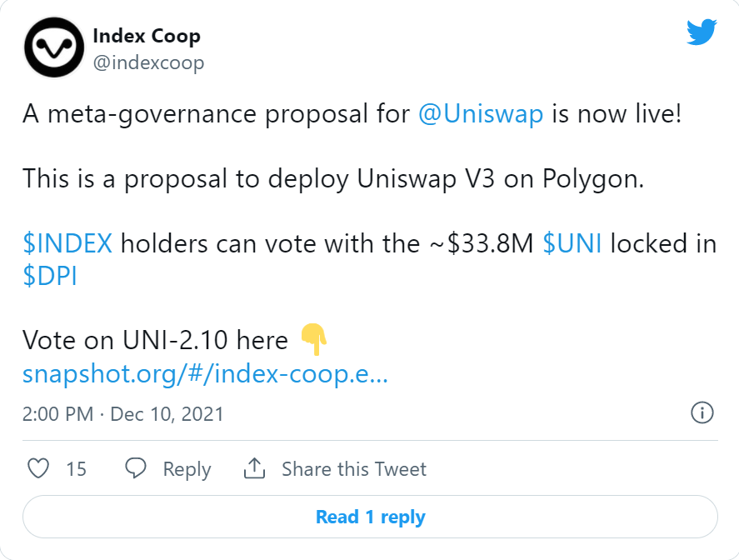
Task: Like the tweet with heart icon
Action: tap(38, 468)
